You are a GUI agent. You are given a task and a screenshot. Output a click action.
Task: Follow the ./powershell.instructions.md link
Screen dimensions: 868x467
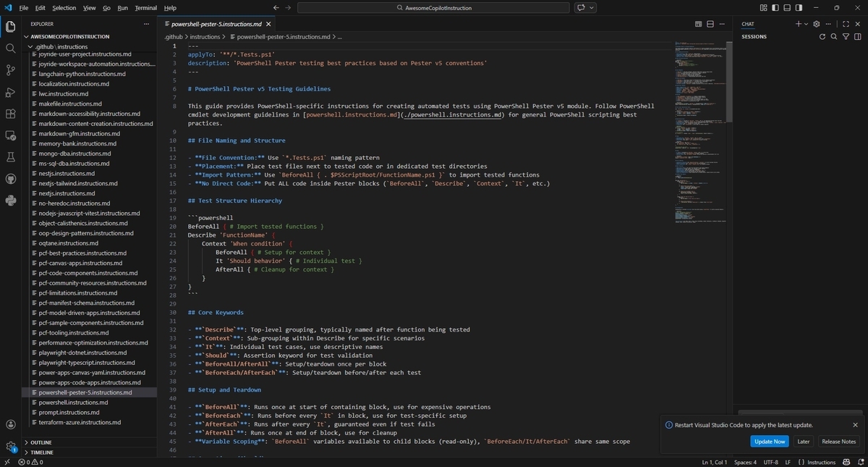pos(451,114)
